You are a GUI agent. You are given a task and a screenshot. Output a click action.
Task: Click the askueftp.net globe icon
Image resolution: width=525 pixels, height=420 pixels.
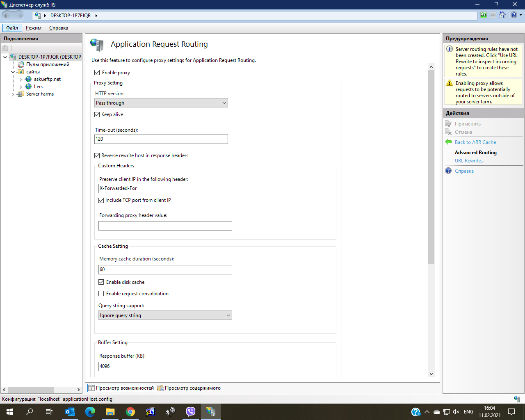[29, 79]
